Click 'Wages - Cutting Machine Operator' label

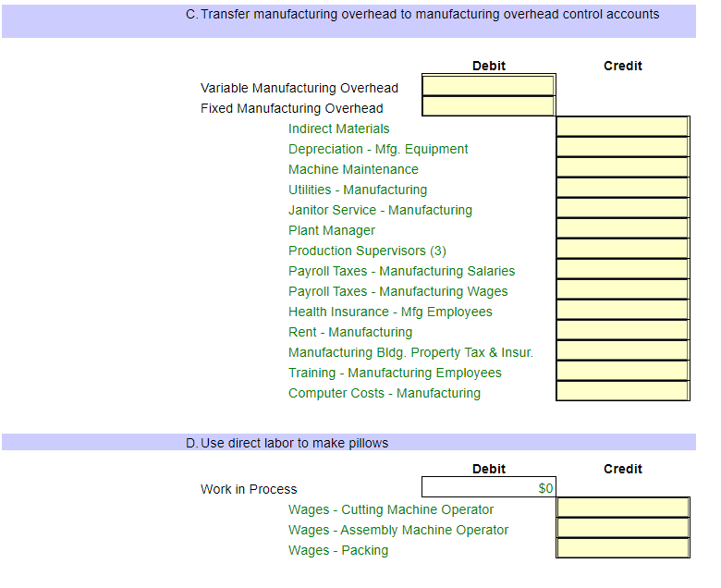tap(390, 509)
